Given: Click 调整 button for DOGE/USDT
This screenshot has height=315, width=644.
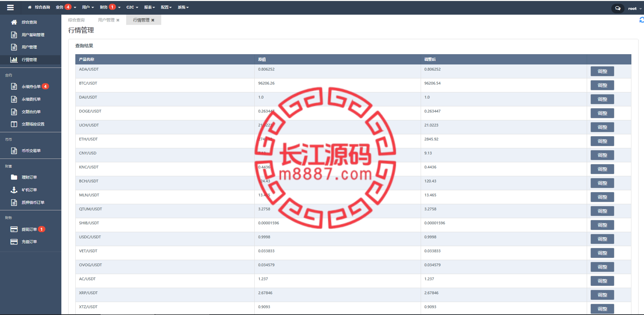Looking at the screenshot, I should (602, 113).
